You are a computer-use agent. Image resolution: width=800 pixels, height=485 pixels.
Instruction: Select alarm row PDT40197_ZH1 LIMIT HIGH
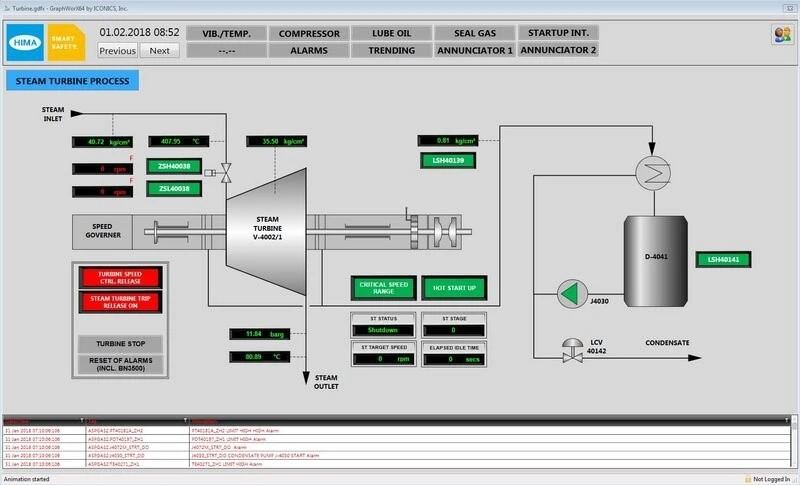396,439
